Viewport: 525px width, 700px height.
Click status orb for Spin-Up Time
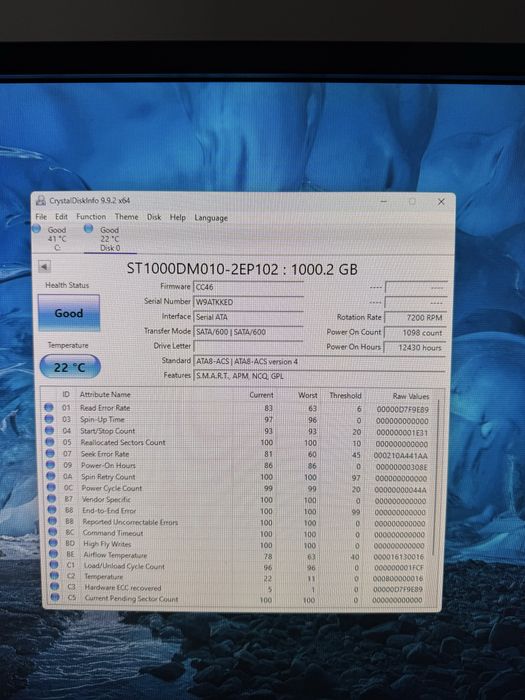click(x=49, y=419)
